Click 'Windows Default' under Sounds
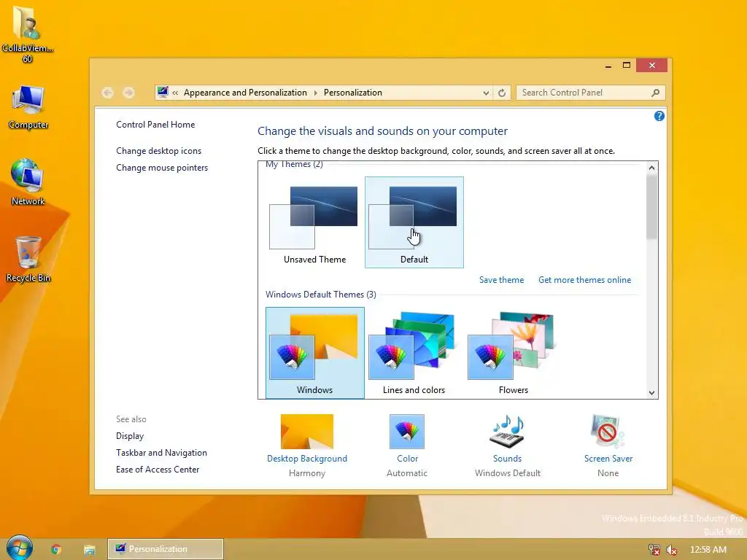 pos(508,473)
